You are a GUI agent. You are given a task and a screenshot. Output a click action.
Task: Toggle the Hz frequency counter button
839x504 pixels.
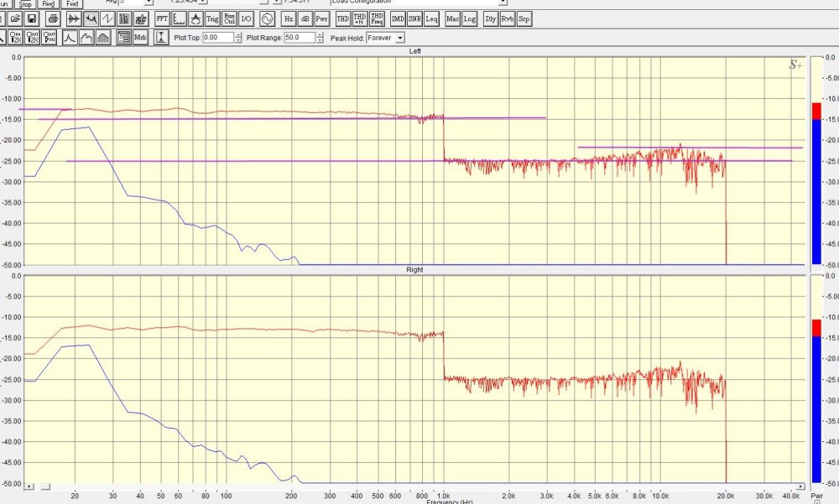(289, 18)
